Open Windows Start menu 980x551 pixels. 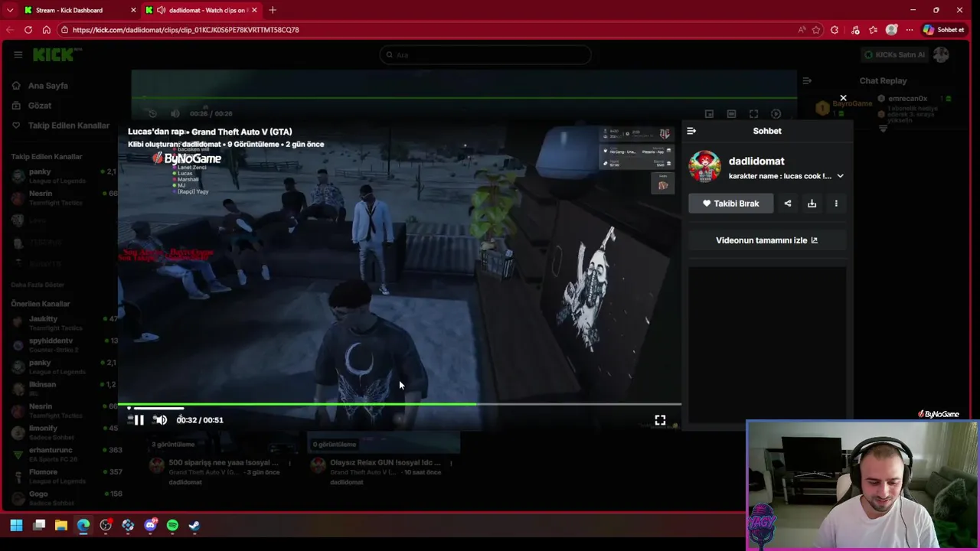pyautogui.click(x=16, y=525)
